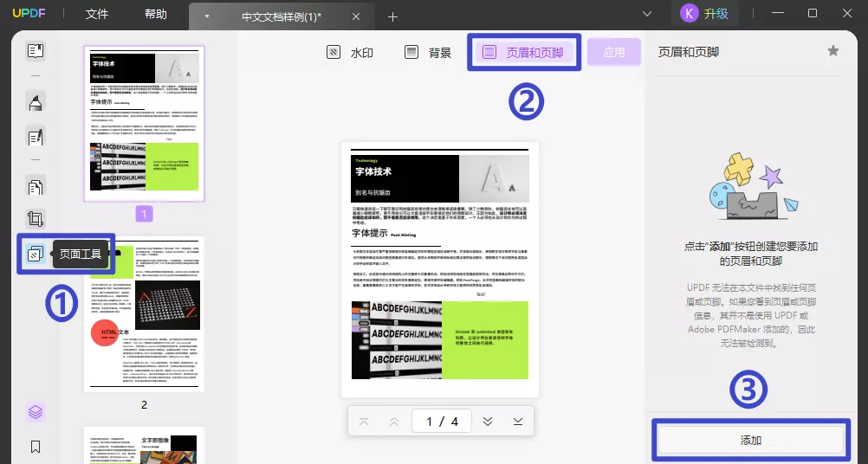Image resolution: width=868 pixels, height=464 pixels.
Task: Click the 升级 upgrade button
Action: [716, 14]
